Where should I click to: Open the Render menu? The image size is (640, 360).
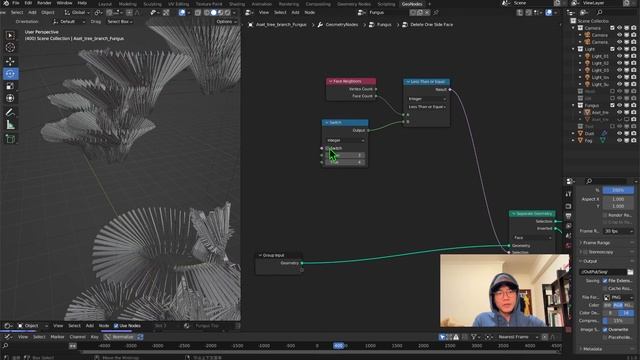click(x=44, y=3)
